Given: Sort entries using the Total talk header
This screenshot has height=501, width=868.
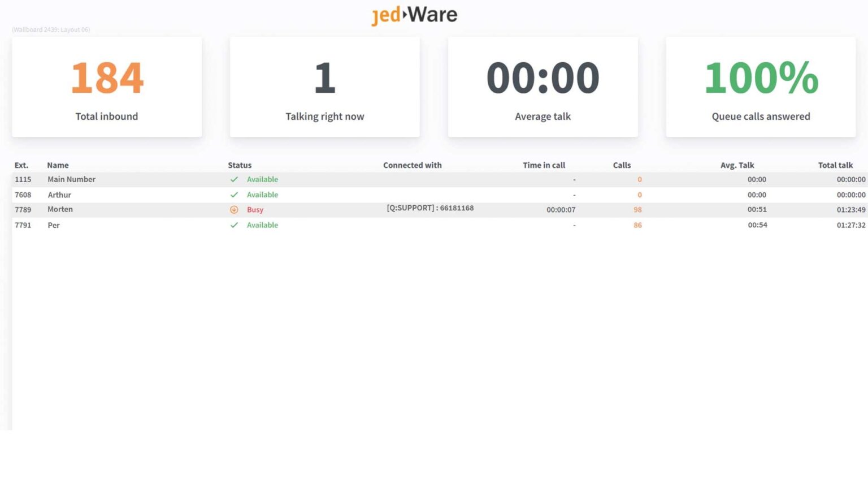Looking at the screenshot, I should click(x=836, y=165).
